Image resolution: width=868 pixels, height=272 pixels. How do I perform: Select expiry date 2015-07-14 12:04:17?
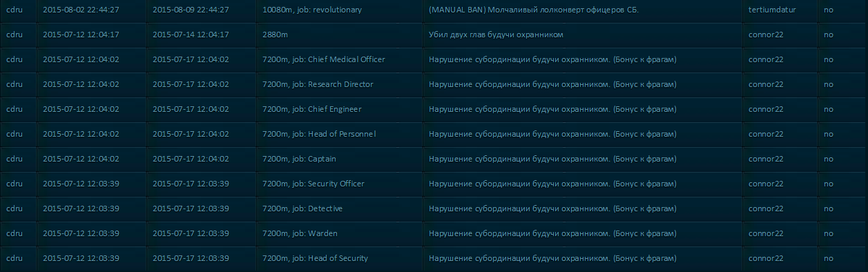[191, 35]
